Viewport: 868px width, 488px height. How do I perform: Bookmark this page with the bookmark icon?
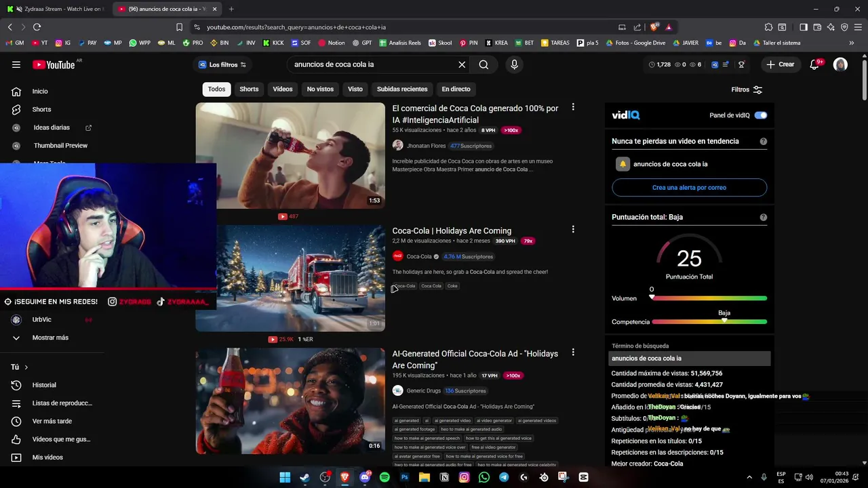179,27
